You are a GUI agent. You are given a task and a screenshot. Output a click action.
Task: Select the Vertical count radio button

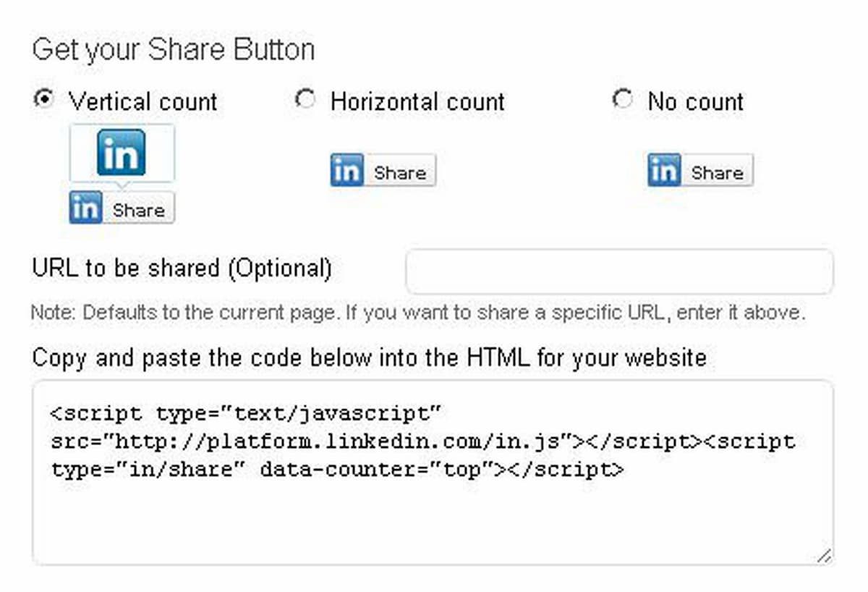point(44,99)
